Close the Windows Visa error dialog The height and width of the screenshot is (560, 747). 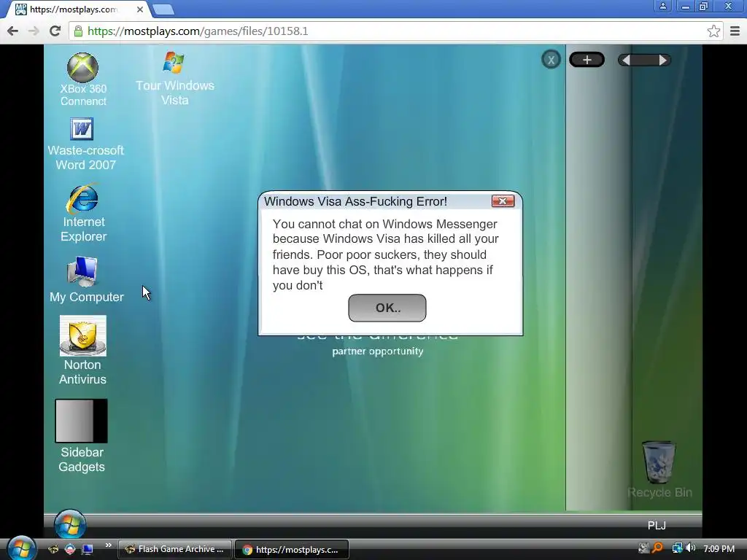[503, 201]
